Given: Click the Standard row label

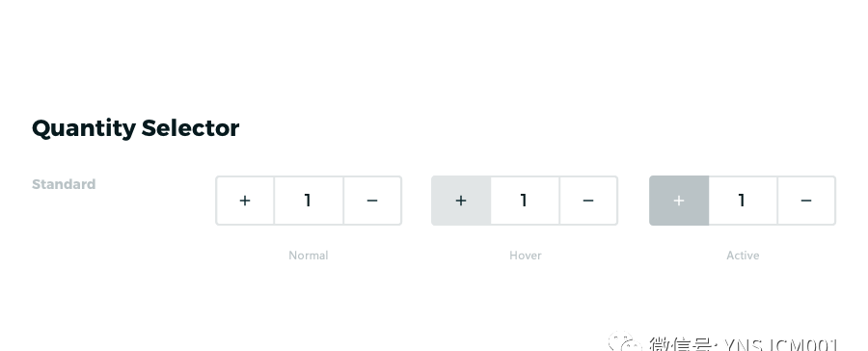Looking at the screenshot, I should pos(64,184).
